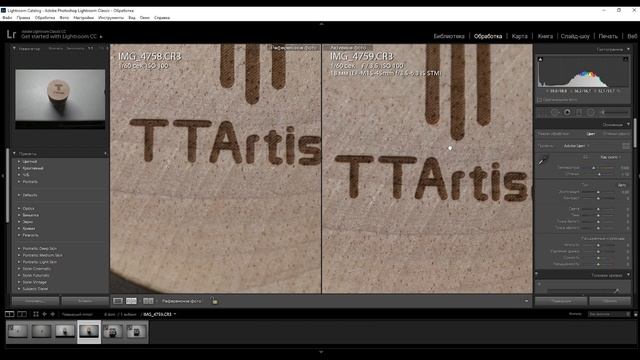Open the filmstrip filter dropdown

coord(609,314)
